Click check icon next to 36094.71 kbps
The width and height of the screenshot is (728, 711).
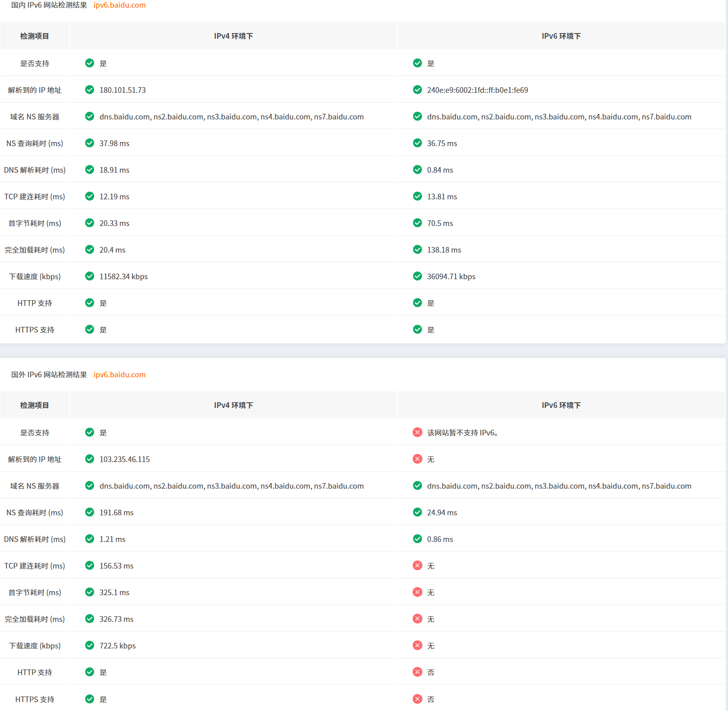tap(417, 276)
